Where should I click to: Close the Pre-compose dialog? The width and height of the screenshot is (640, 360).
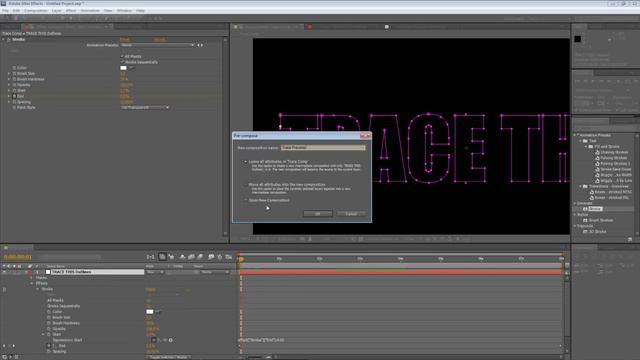[x=365, y=136]
